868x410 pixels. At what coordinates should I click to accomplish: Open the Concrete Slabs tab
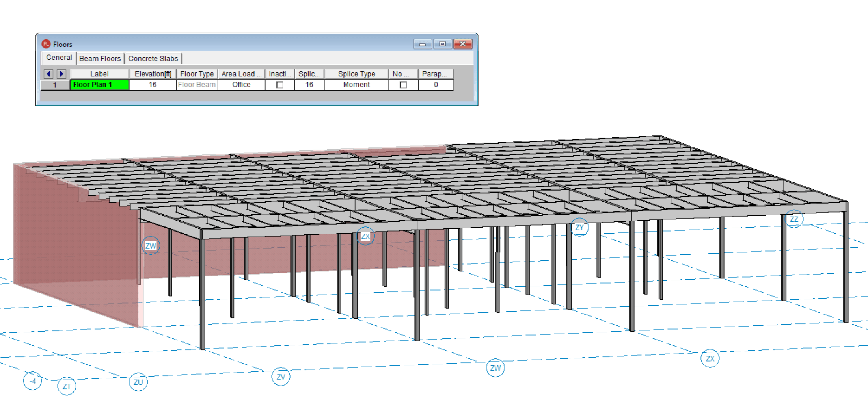coord(153,58)
